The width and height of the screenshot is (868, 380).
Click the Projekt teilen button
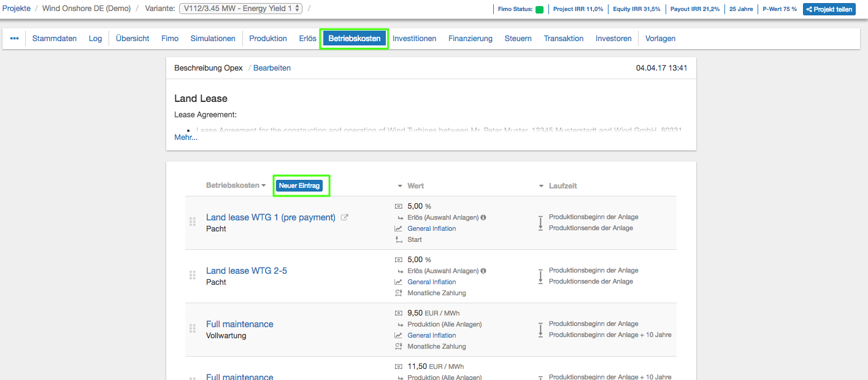829,9
